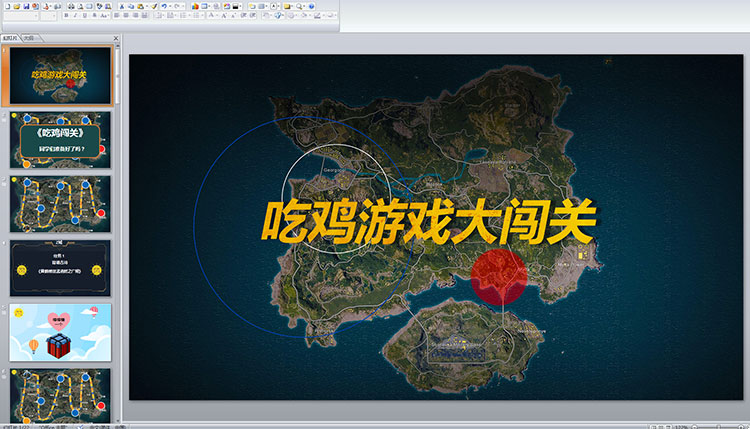Run spelling check from the toolbar

(x=100, y=6)
